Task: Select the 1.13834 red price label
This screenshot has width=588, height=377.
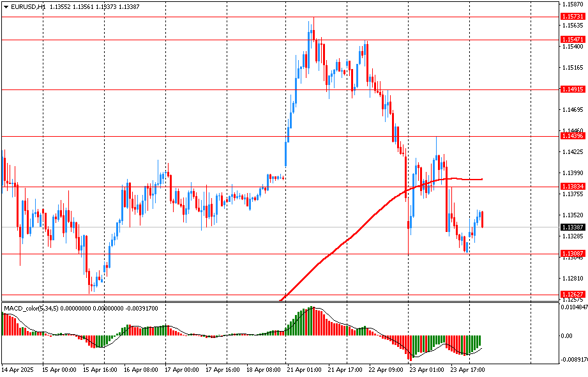Action: (572, 187)
